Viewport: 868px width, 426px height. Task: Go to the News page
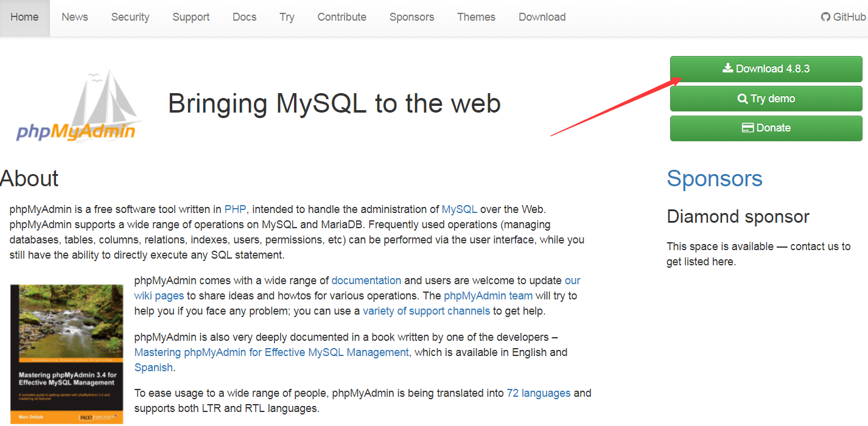75,17
